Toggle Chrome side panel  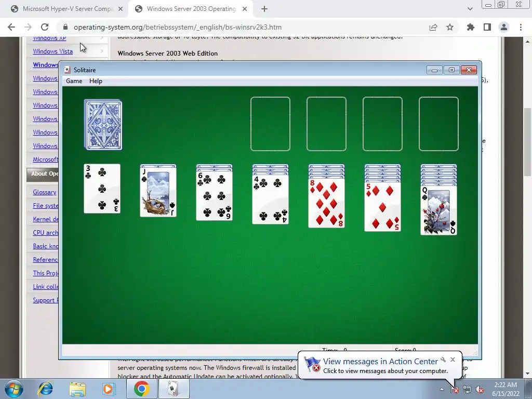[487, 27]
